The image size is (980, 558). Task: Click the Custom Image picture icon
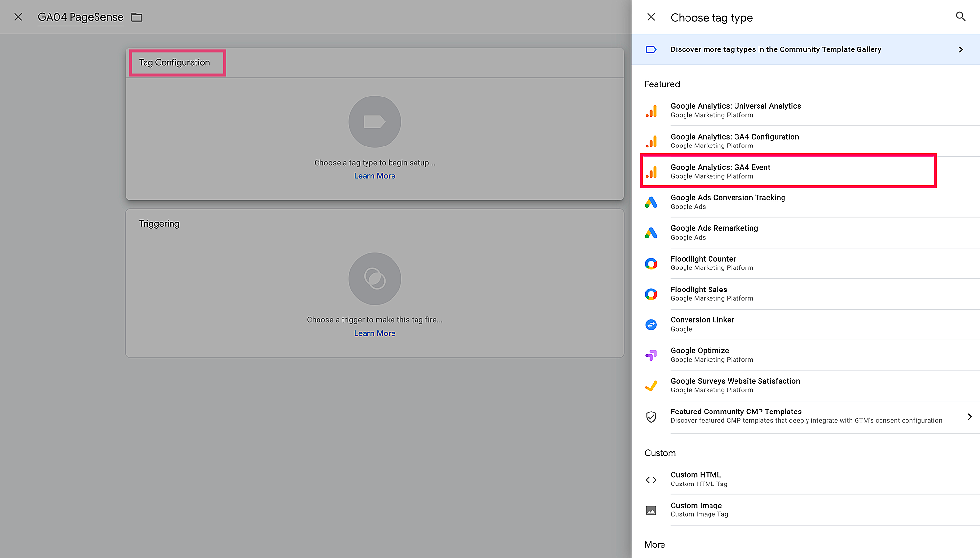[651, 510]
